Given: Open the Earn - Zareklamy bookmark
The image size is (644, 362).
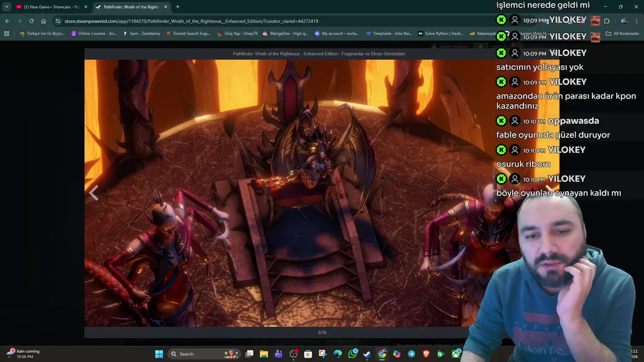Looking at the screenshot, I should pos(141,34).
